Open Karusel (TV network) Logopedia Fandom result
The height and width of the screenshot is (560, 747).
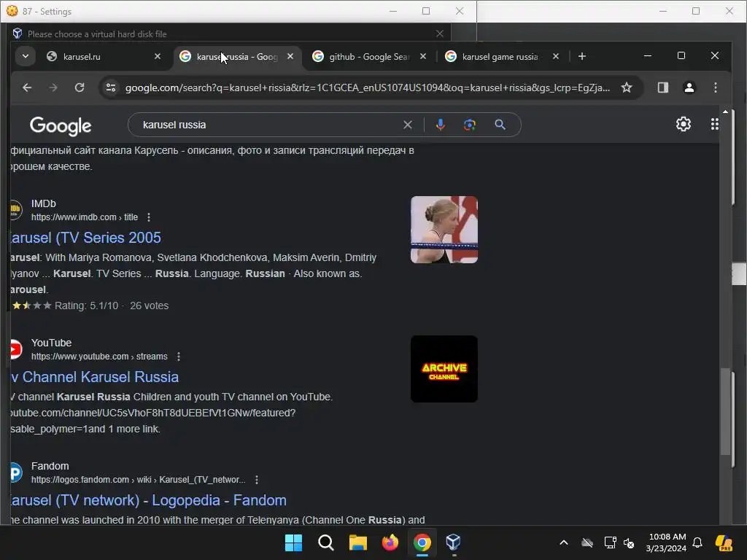coord(149,500)
